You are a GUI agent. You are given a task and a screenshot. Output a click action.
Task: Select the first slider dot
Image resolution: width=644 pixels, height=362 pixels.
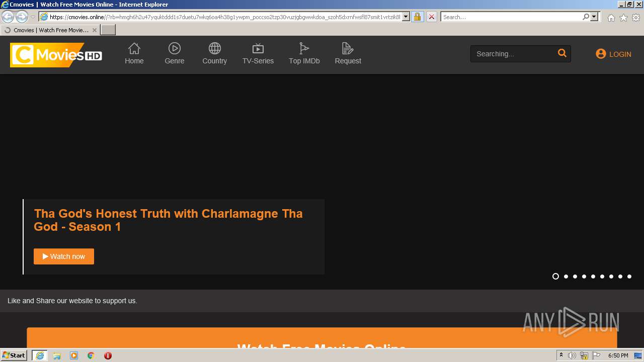coord(555,276)
